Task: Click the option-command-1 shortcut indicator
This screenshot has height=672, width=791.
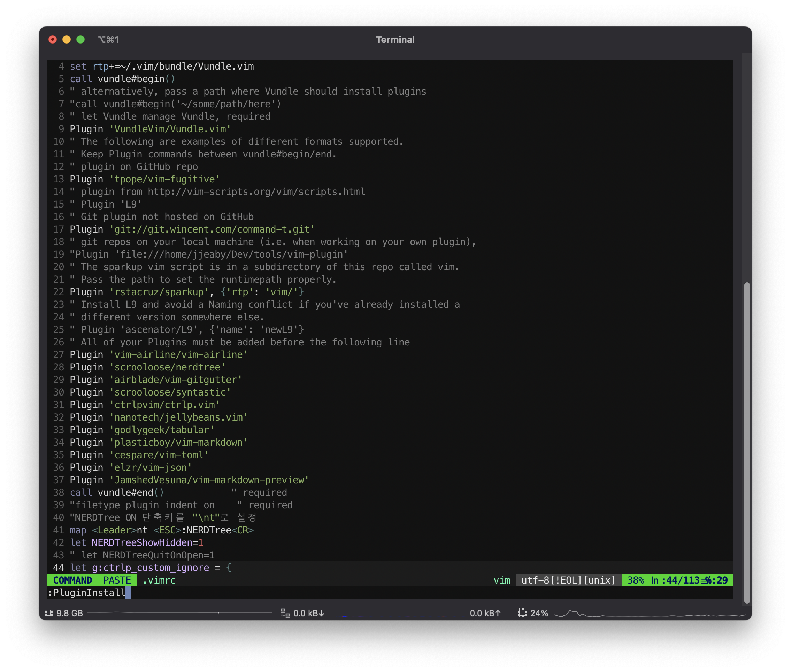Action: pyautogui.click(x=109, y=40)
